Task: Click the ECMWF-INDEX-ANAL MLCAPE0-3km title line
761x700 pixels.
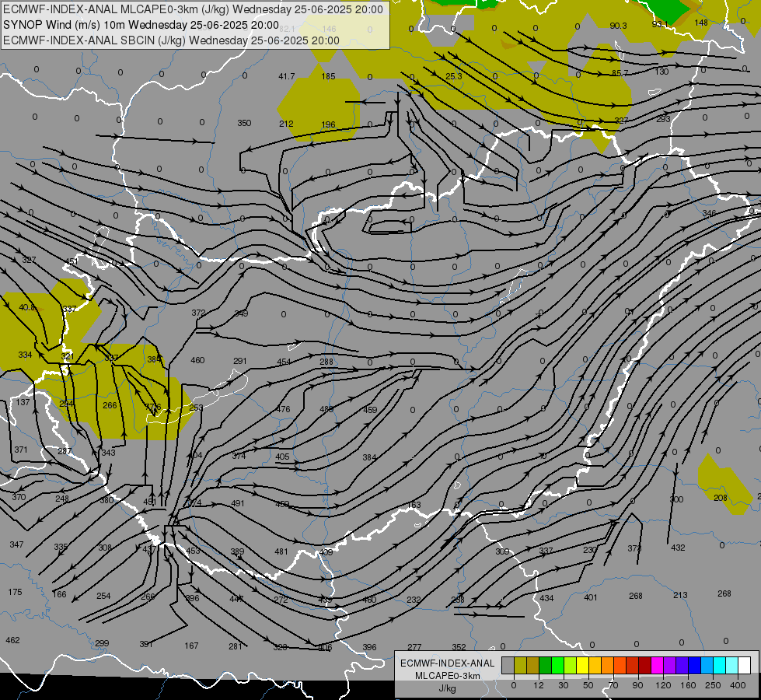Action: [x=193, y=9]
